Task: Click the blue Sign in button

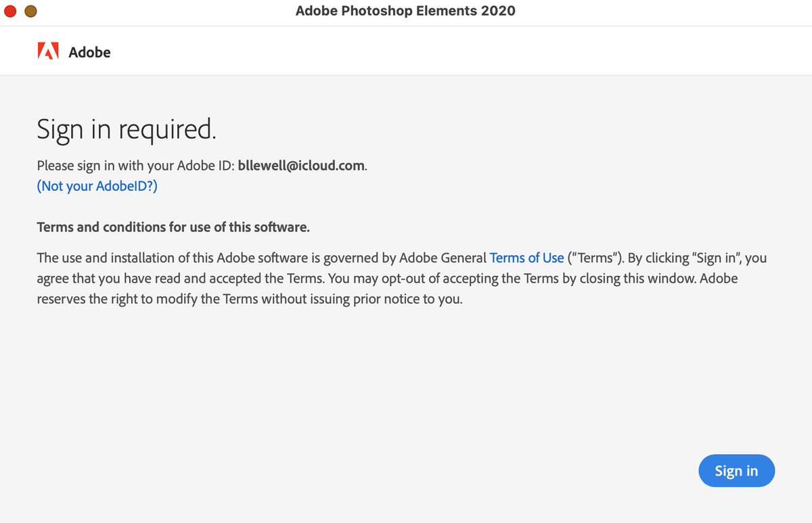Action: point(736,471)
